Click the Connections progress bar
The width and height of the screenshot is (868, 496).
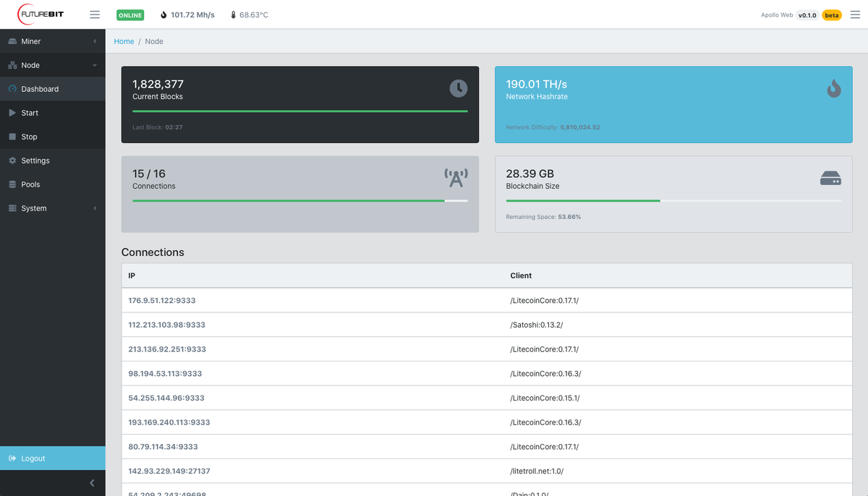300,200
